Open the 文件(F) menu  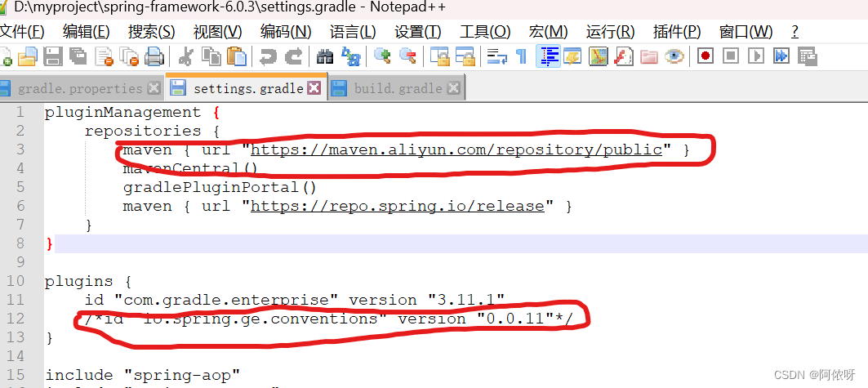coord(22,32)
